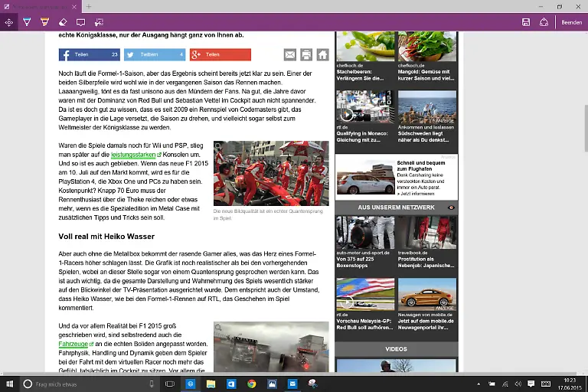Open Google Chrome from the taskbar
Viewport: 588px width, 392px height.
point(251,384)
